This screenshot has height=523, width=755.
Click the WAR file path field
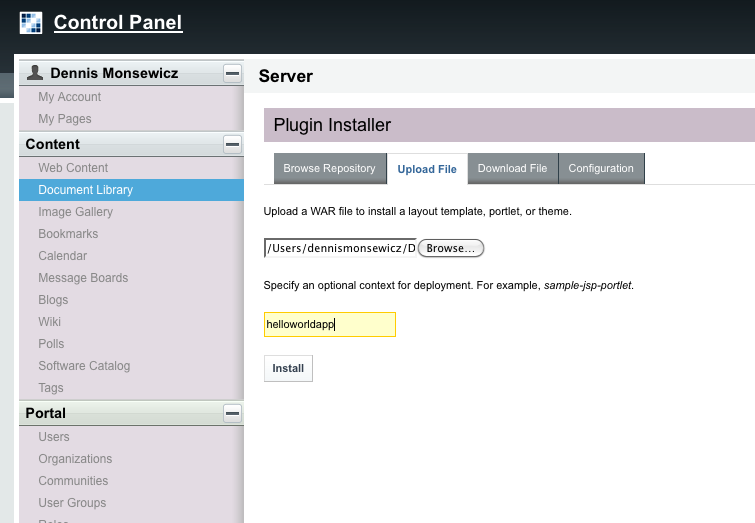coord(339,248)
